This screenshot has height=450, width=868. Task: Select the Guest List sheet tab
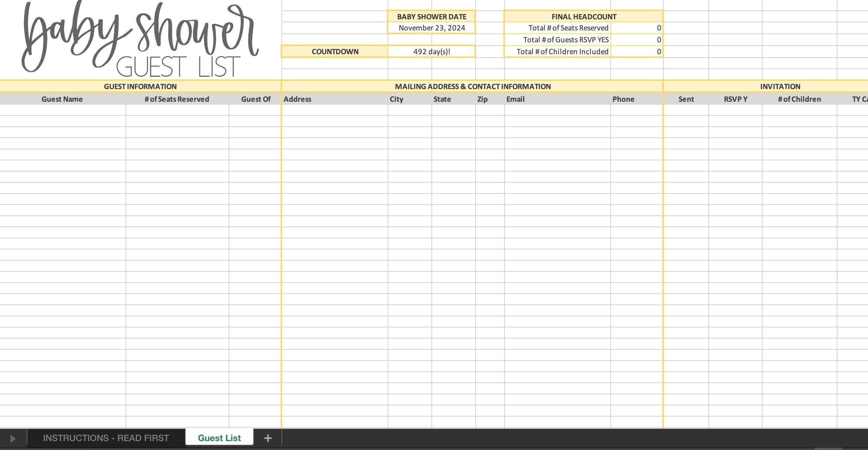coord(219,438)
